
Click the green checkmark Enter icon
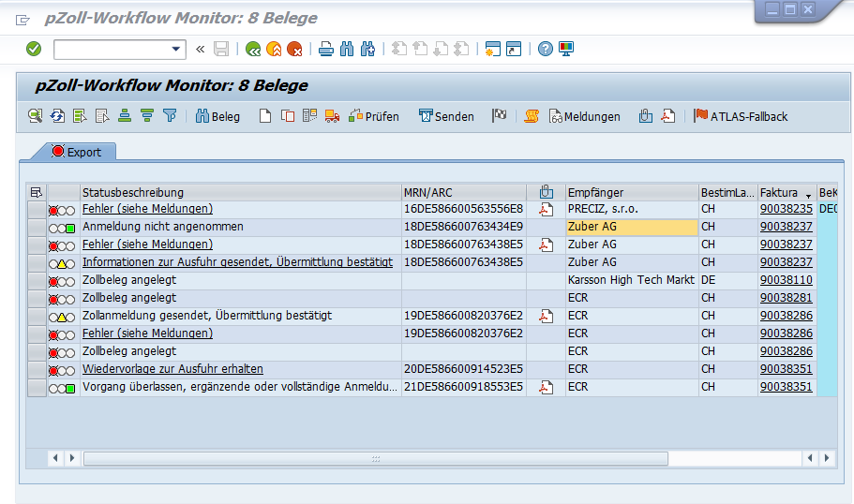(x=34, y=49)
